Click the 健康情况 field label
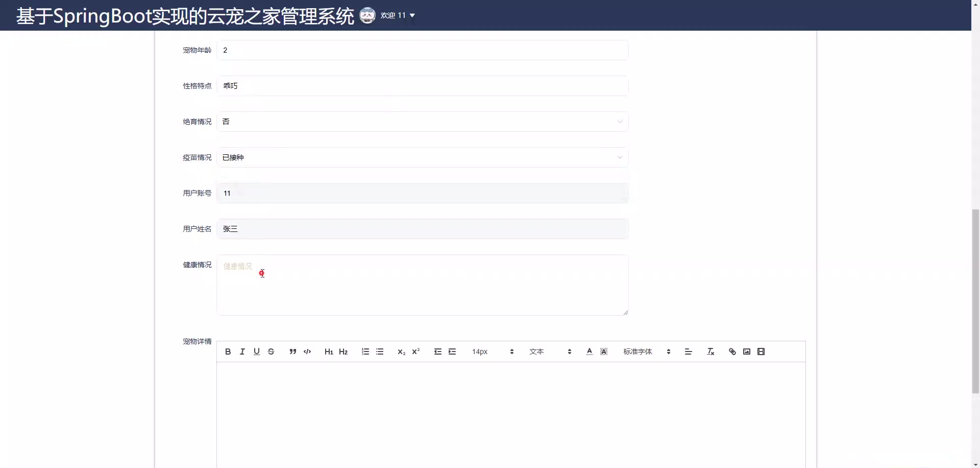The width and height of the screenshot is (980, 468). [197, 265]
